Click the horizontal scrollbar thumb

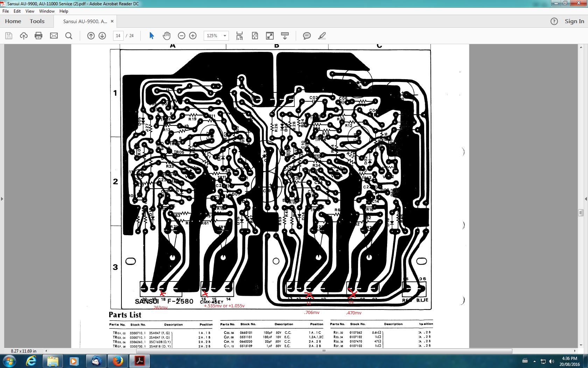[324, 351]
